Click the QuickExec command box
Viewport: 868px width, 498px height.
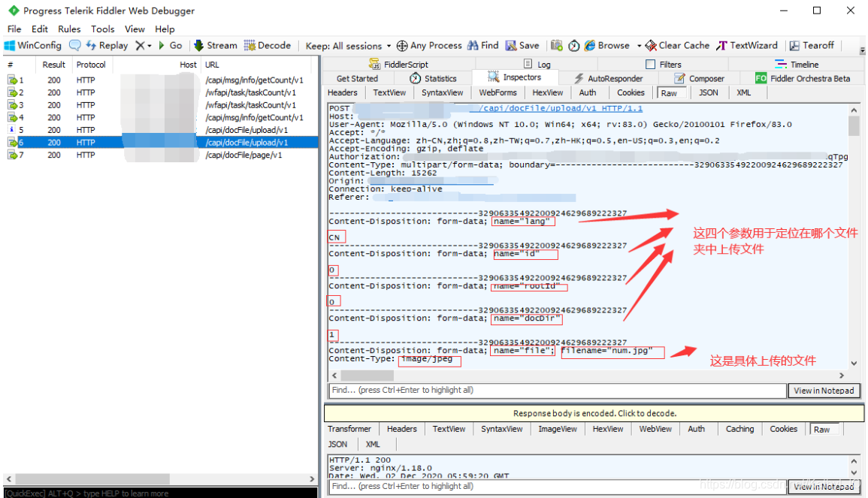coord(161,493)
